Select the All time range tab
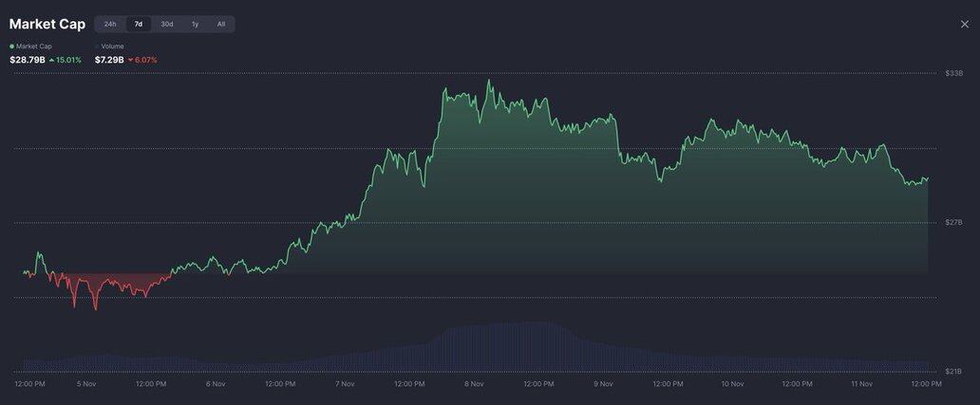The width and height of the screenshot is (980, 405). (x=221, y=24)
